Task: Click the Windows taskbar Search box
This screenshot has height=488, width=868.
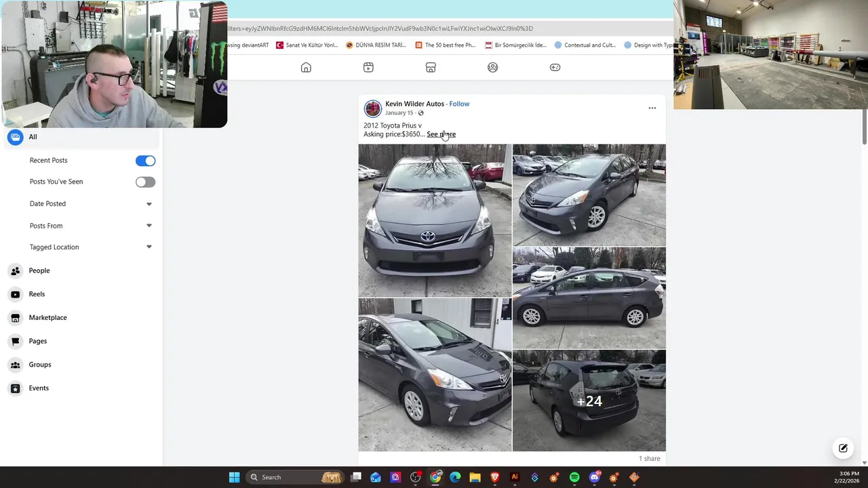Action: coord(295,477)
